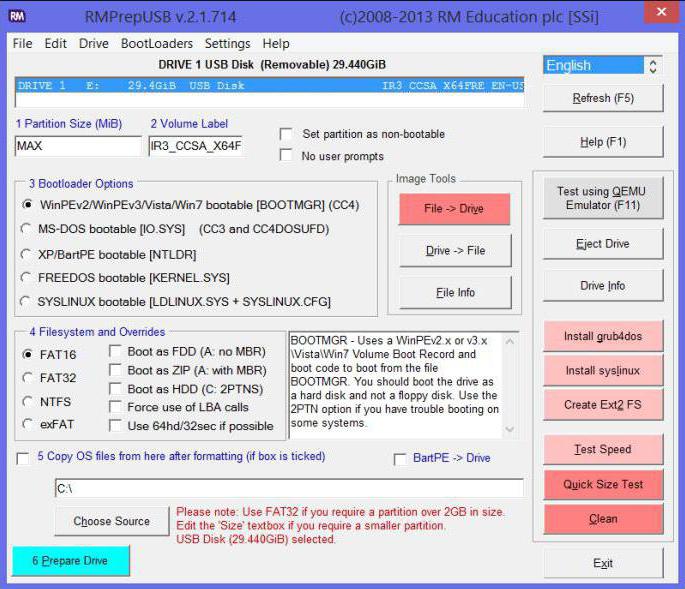This screenshot has width=685, height=589.
Task: Tick Force use of LBA calls
Action: tap(115, 407)
